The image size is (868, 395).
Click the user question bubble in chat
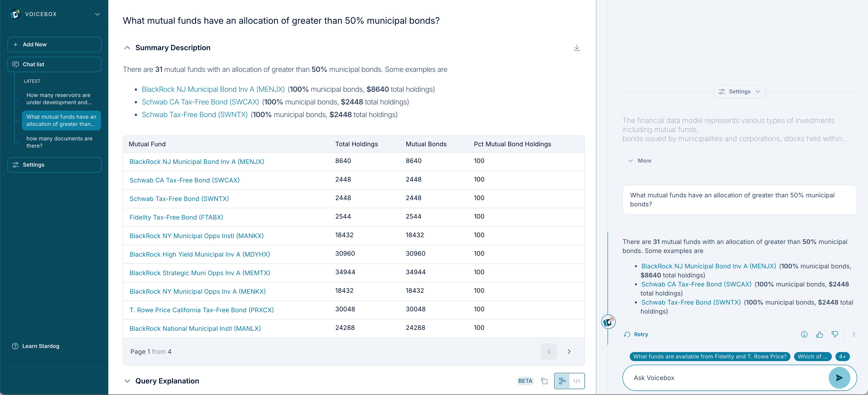739,200
